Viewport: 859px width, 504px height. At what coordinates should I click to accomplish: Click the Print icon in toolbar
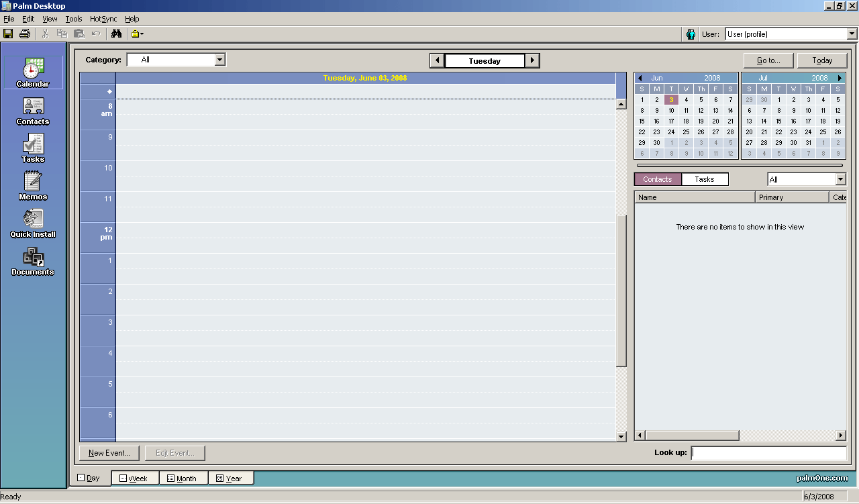point(25,34)
